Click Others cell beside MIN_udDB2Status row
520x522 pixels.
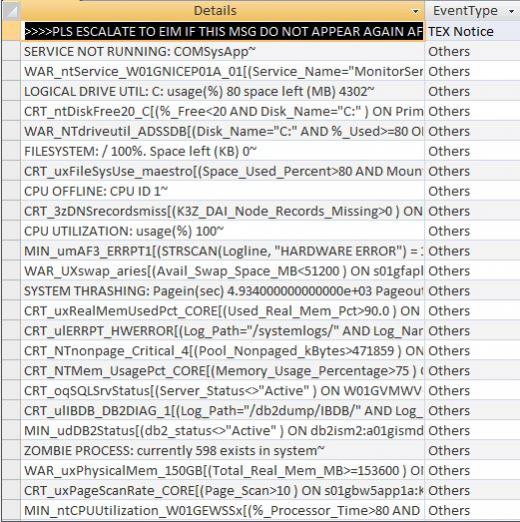pyautogui.click(x=472, y=431)
